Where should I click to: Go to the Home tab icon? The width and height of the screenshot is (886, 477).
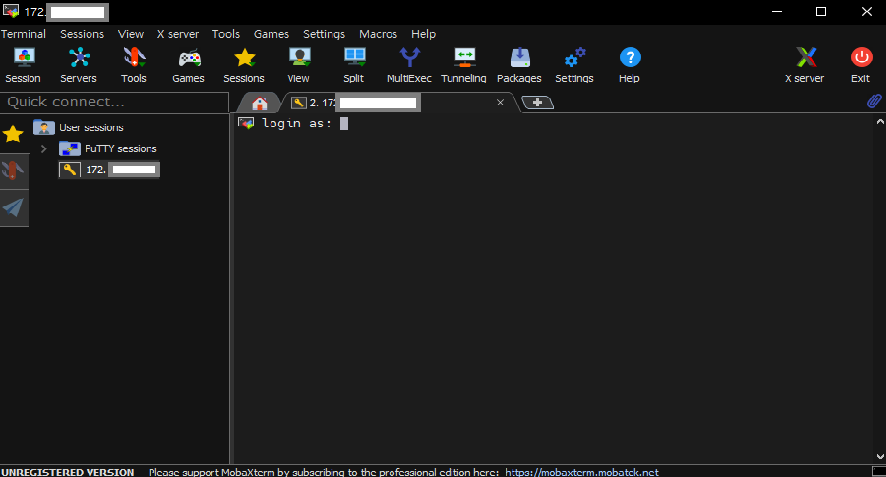point(260,103)
